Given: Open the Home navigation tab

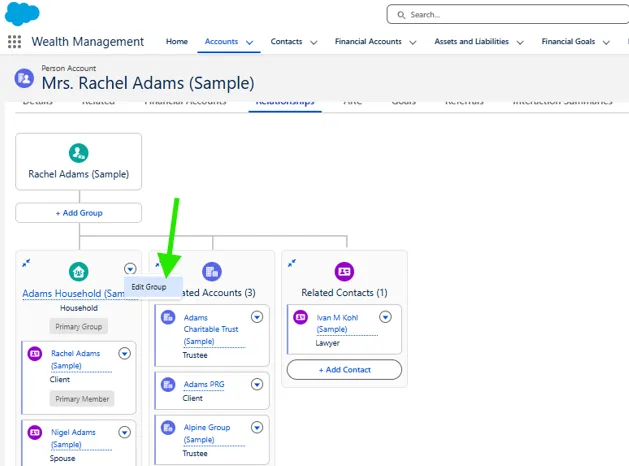Looking at the screenshot, I should pyautogui.click(x=176, y=42).
